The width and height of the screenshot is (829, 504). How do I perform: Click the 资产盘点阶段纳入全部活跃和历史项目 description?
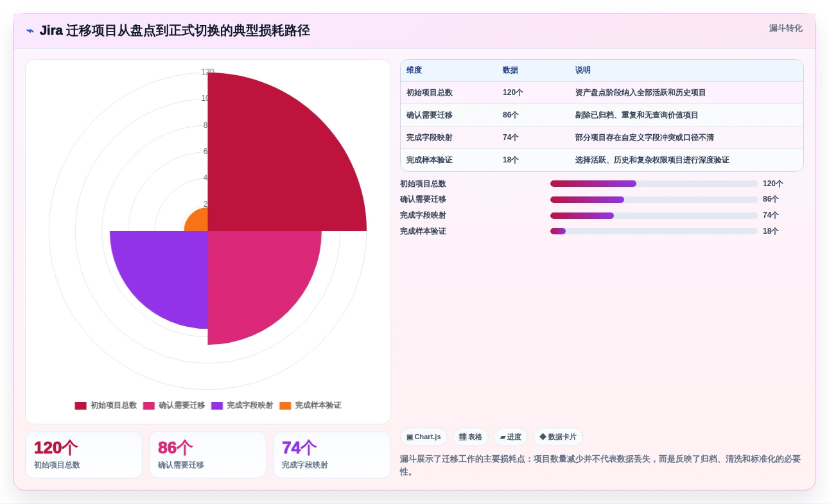click(641, 93)
